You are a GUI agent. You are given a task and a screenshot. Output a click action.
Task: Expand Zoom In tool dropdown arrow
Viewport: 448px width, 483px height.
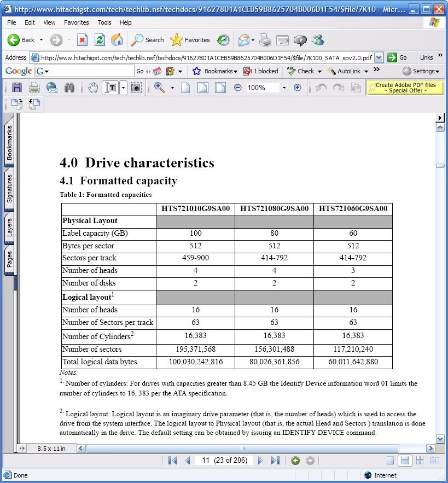172,88
